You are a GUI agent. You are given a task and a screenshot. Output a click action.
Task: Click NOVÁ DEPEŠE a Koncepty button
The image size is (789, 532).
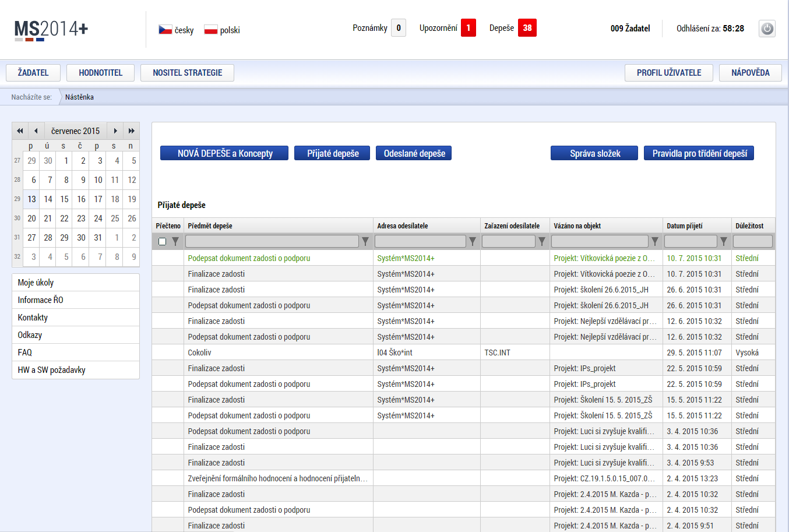click(224, 153)
